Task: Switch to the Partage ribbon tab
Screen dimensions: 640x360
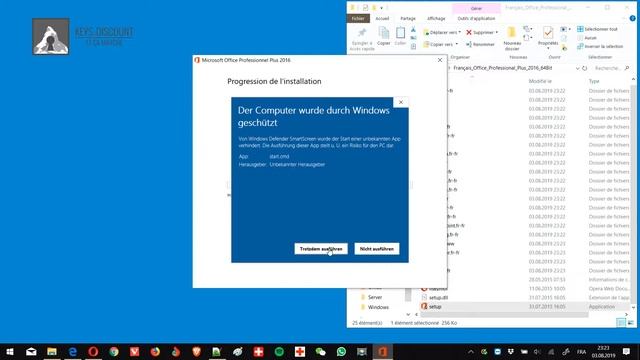Action: 408,18
